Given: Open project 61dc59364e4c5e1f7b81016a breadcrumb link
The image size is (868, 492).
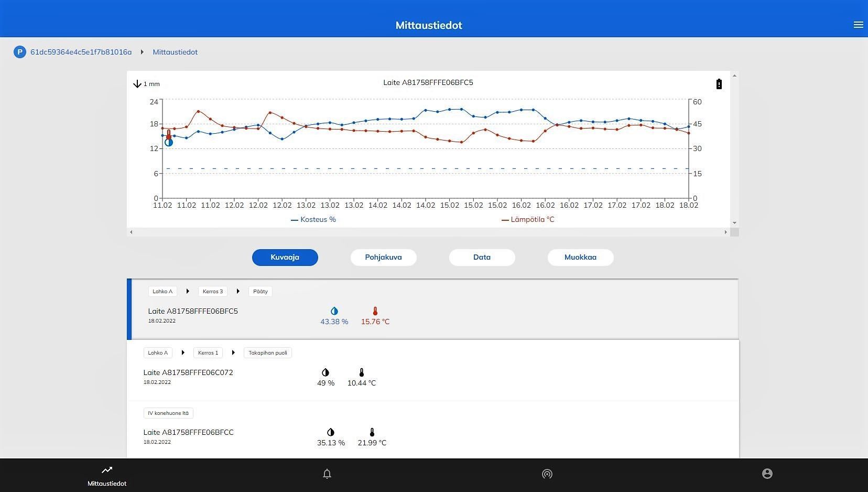Looking at the screenshot, I should point(81,52).
